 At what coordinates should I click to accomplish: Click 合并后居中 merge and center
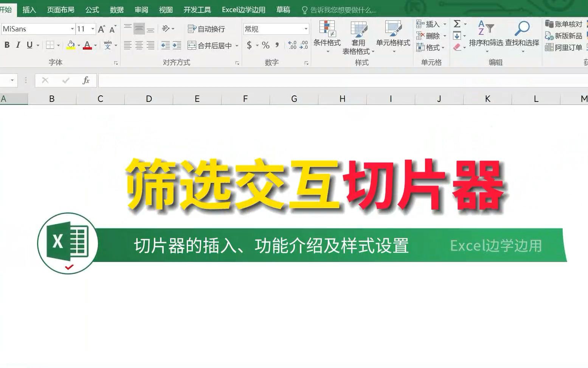pos(210,45)
